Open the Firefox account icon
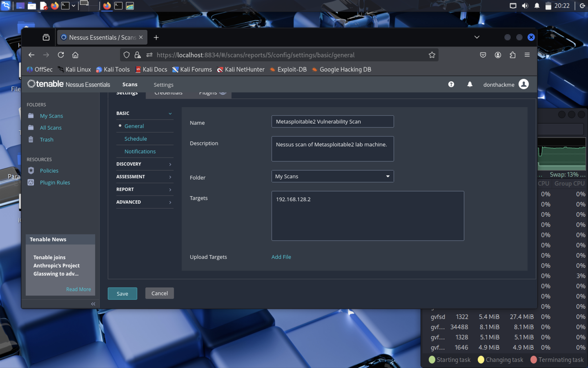This screenshot has width=588, height=368. click(x=498, y=55)
